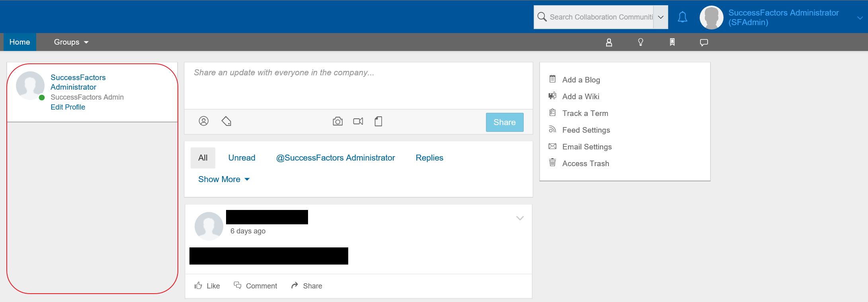Click the header profile avatar
The height and width of the screenshot is (302, 868).
pos(711,17)
